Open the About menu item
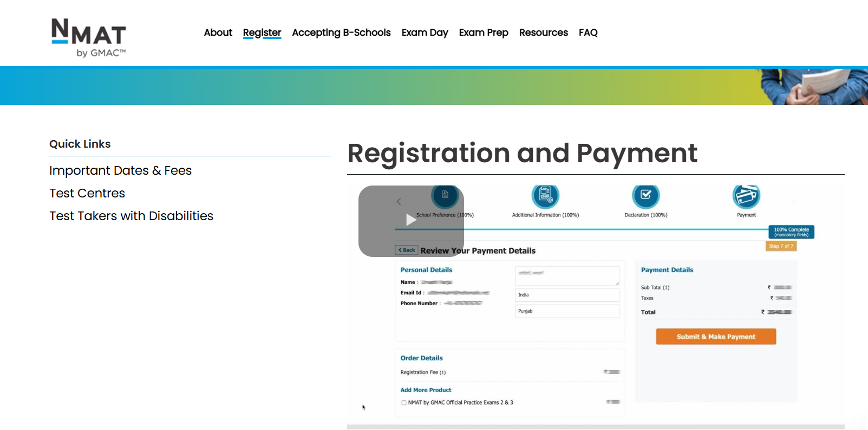The width and height of the screenshot is (868, 430). pyautogui.click(x=218, y=32)
